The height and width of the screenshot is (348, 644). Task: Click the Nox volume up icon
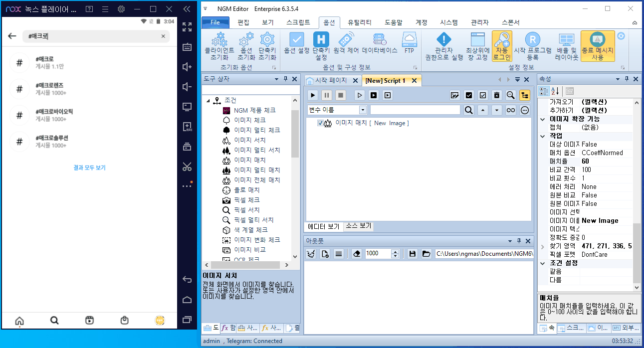coord(187,67)
